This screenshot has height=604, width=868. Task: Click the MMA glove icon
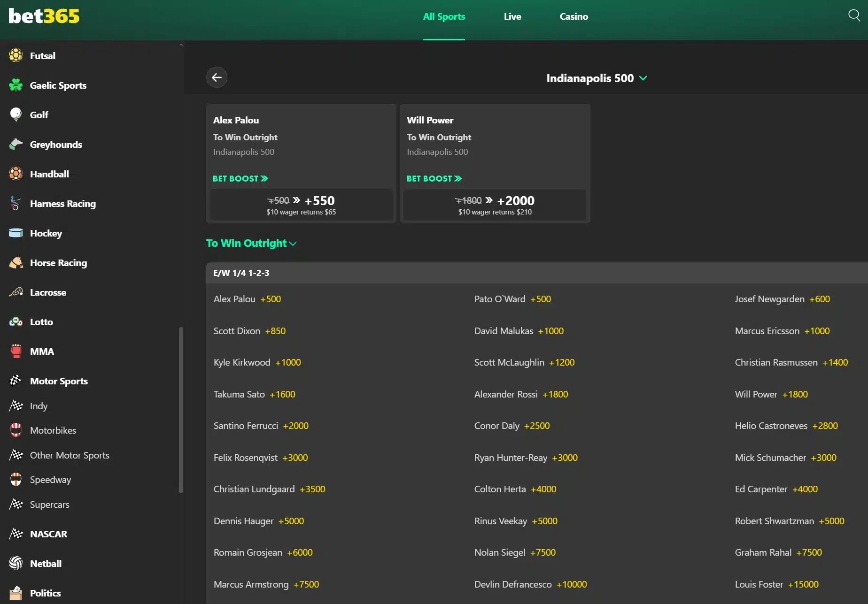pos(16,351)
